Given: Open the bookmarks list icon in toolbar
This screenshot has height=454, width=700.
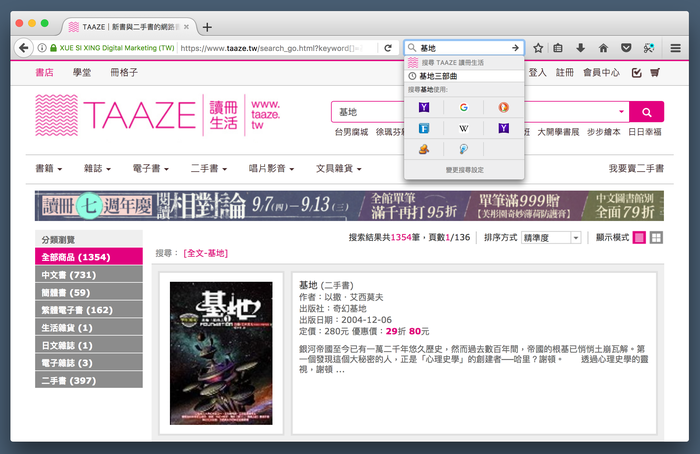Looking at the screenshot, I should pos(558,48).
